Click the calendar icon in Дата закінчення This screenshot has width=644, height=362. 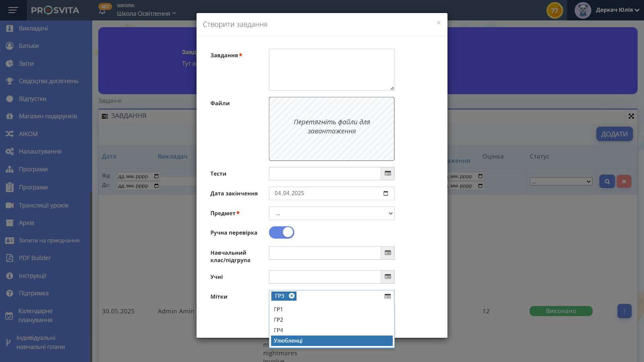[x=386, y=193]
